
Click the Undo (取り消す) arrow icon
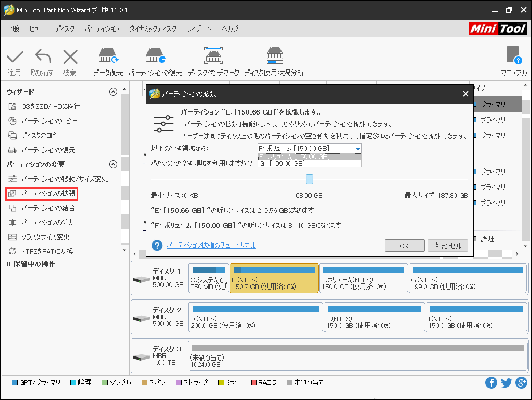pyautogui.click(x=43, y=56)
